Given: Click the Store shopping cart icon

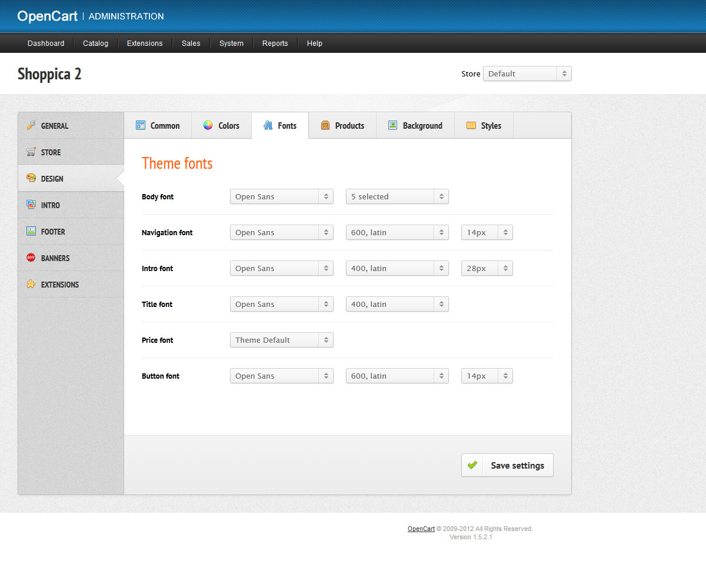Looking at the screenshot, I should click(31, 152).
